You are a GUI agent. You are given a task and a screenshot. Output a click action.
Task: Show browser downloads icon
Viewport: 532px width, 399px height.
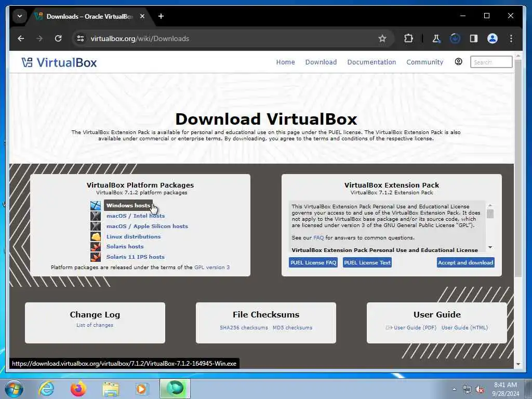(455, 38)
